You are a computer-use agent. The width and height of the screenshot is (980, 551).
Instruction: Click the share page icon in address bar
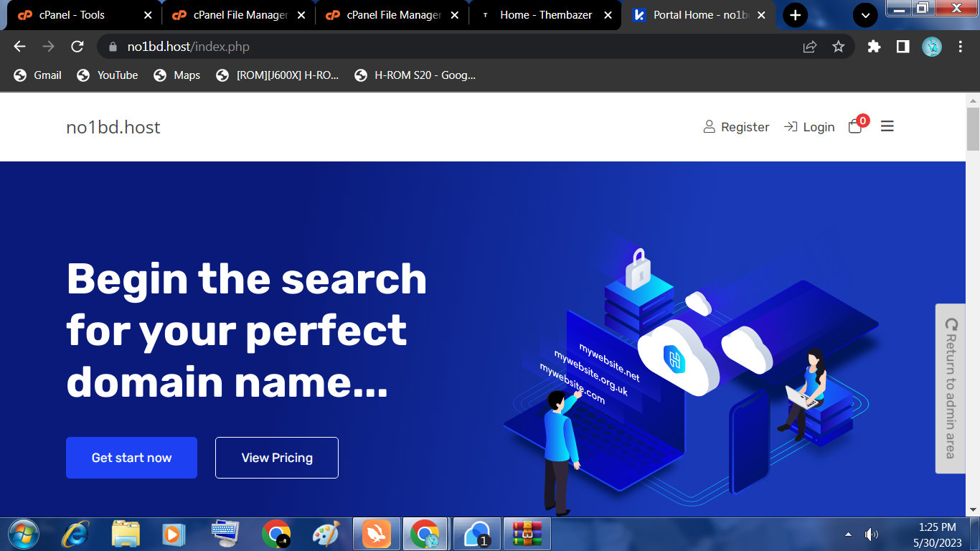(810, 47)
